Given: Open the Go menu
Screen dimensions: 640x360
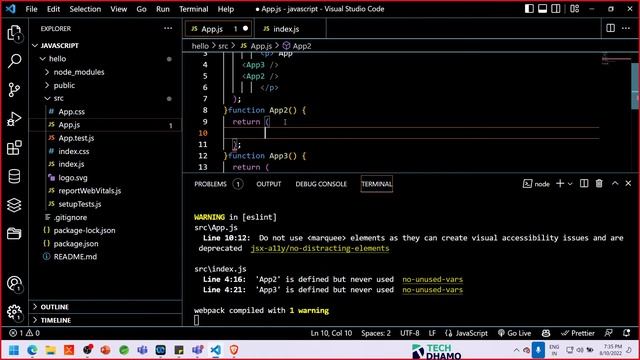Looking at the screenshot, I should point(141,9).
